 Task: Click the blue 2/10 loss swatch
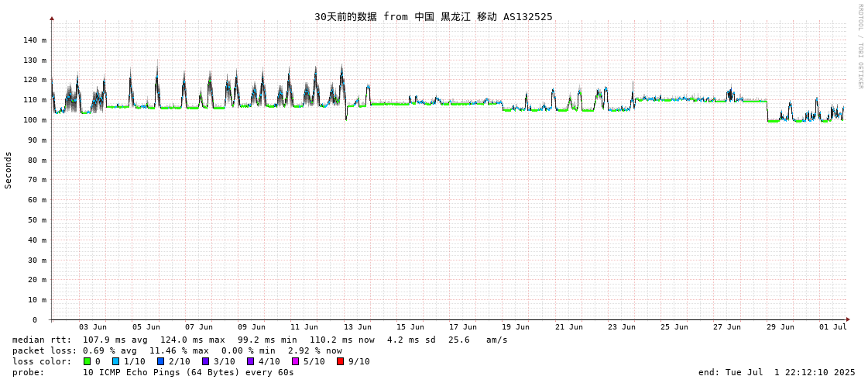[x=160, y=361]
